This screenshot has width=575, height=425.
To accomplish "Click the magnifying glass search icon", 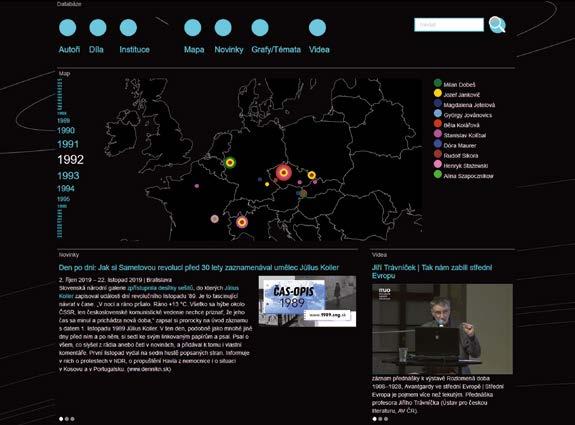I will pyautogui.click(x=497, y=25).
